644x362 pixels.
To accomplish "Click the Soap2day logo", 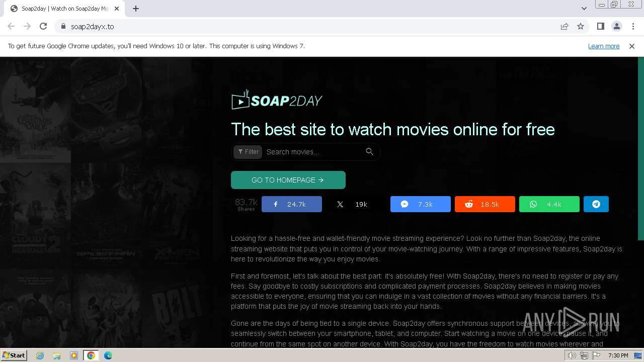I will pos(277,100).
